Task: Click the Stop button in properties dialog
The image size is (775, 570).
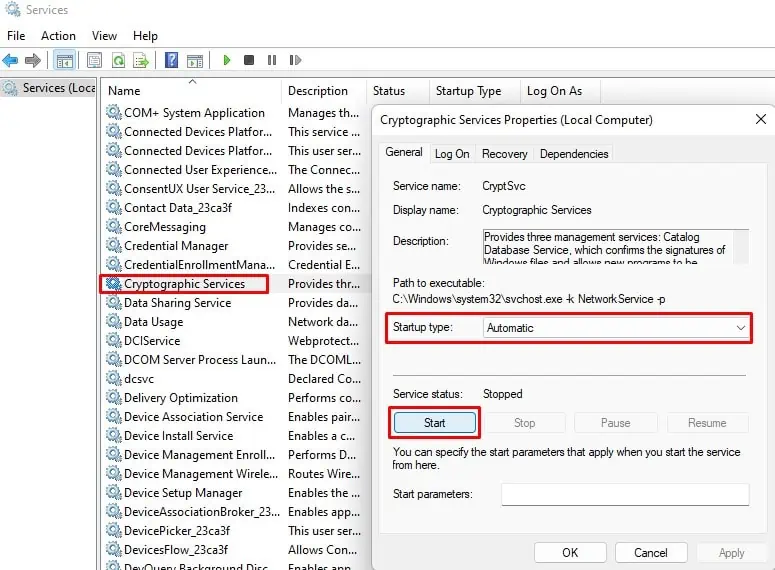Action: [x=524, y=423]
